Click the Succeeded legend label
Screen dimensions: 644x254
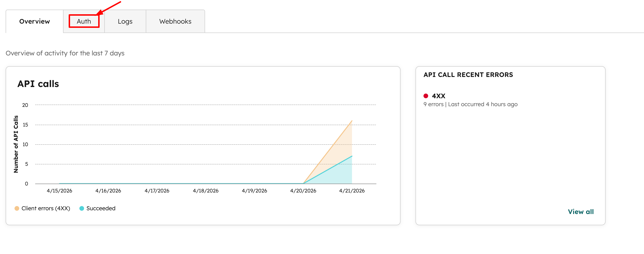point(101,208)
